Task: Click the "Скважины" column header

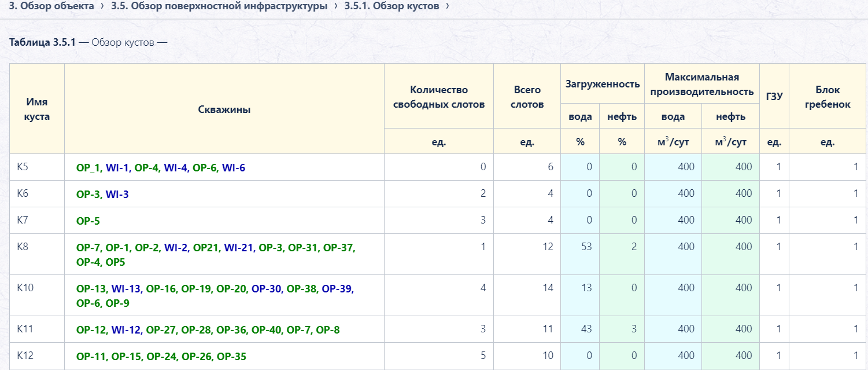Action: (x=224, y=109)
